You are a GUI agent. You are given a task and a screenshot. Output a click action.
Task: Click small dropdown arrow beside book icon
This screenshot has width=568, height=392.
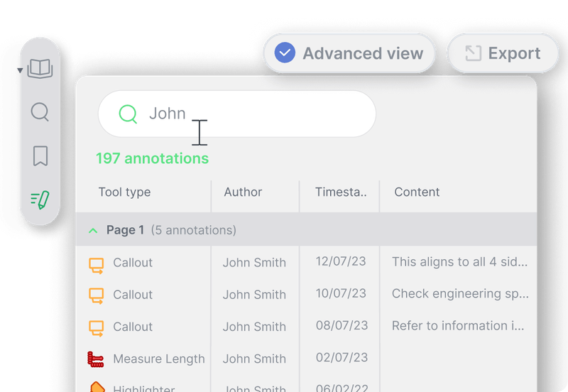[x=19, y=70]
